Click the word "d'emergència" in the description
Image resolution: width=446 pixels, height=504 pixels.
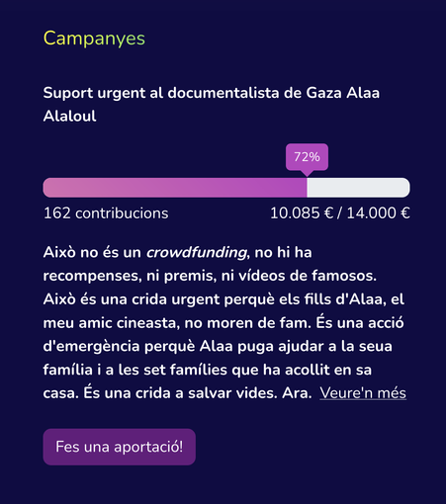pyautogui.click(x=91, y=347)
